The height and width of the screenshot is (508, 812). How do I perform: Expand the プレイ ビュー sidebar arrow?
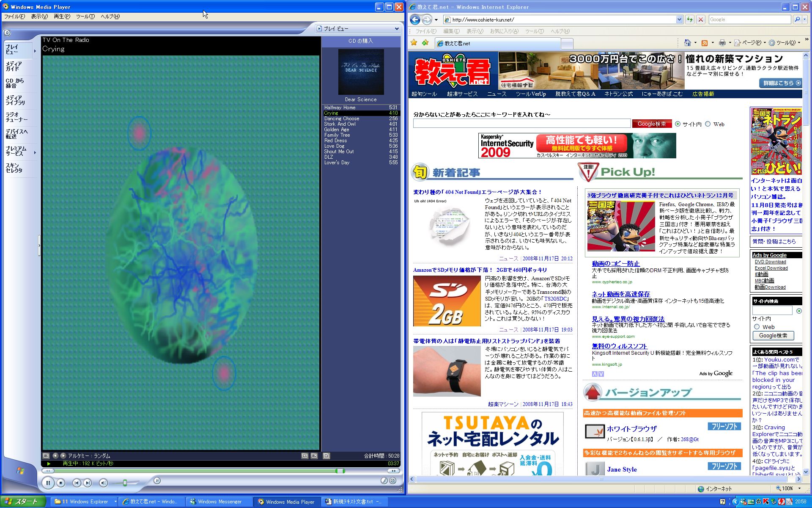(35, 51)
